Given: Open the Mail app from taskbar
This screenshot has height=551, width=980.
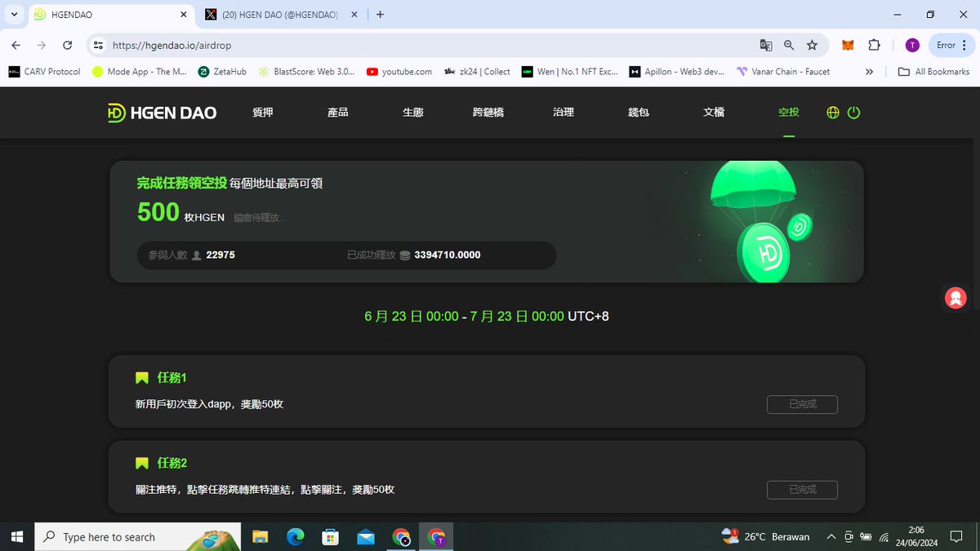Looking at the screenshot, I should (x=365, y=536).
